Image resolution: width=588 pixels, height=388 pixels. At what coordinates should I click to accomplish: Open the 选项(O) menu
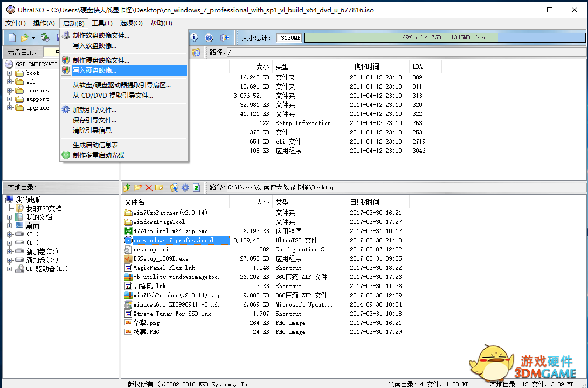point(132,23)
